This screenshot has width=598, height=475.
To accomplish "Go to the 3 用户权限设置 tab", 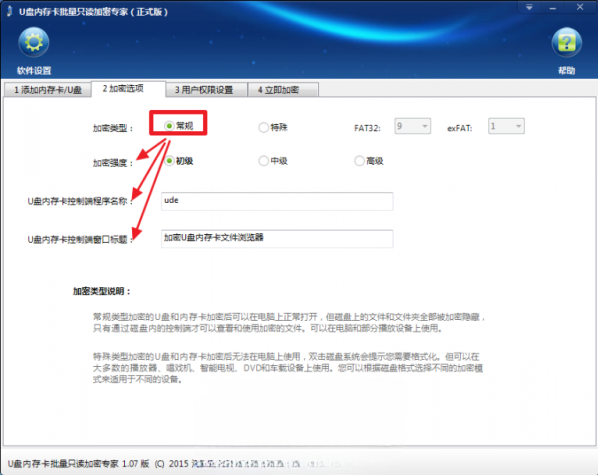I will (x=206, y=90).
